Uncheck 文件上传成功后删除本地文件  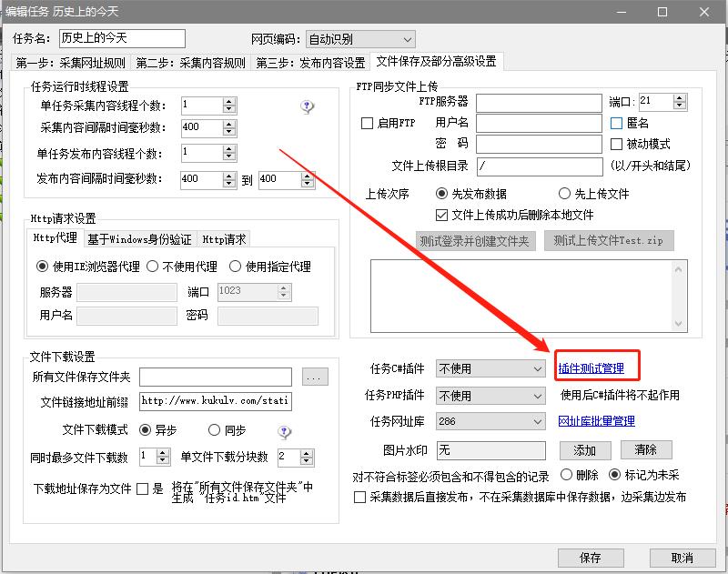pyautogui.click(x=441, y=216)
